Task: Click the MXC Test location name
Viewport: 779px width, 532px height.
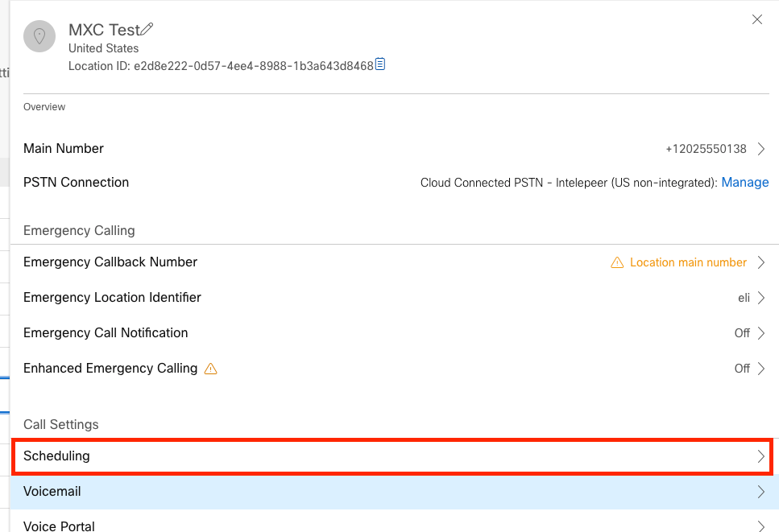Action: coord(105,30)
